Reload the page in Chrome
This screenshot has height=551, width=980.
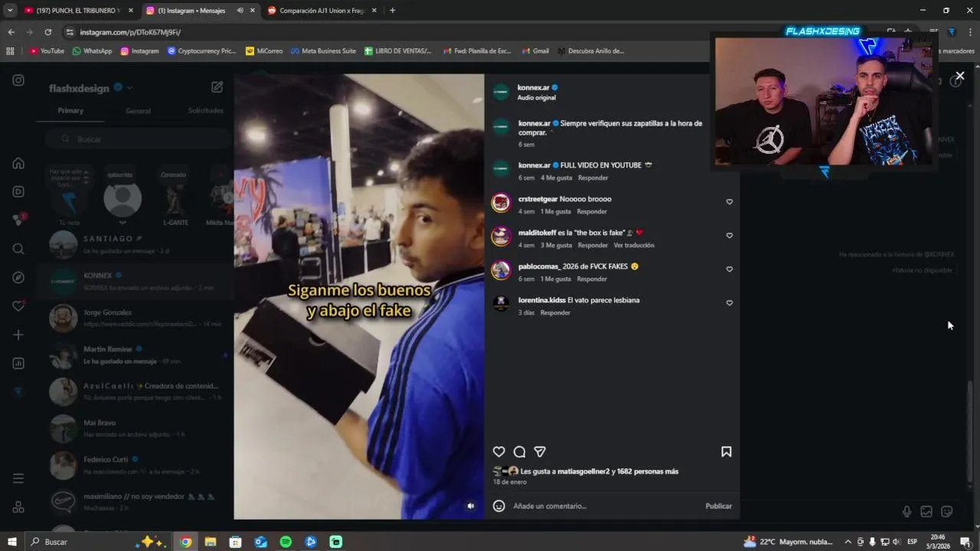click(47, 32)
